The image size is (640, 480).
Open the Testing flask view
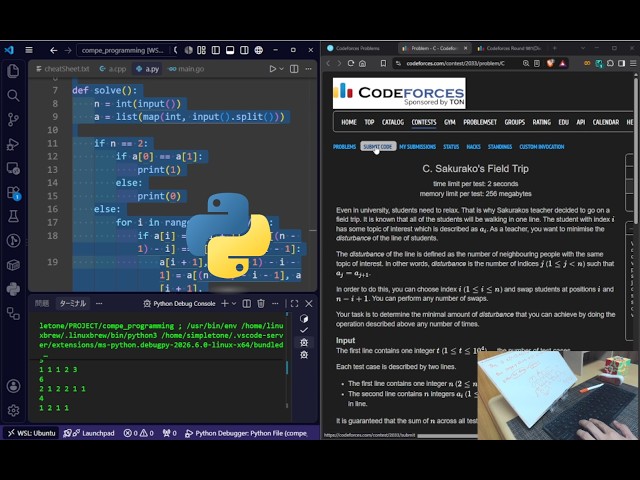(x=13, y=216)
